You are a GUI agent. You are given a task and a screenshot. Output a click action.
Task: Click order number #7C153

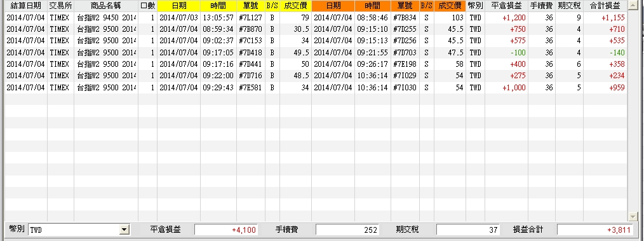250,41
